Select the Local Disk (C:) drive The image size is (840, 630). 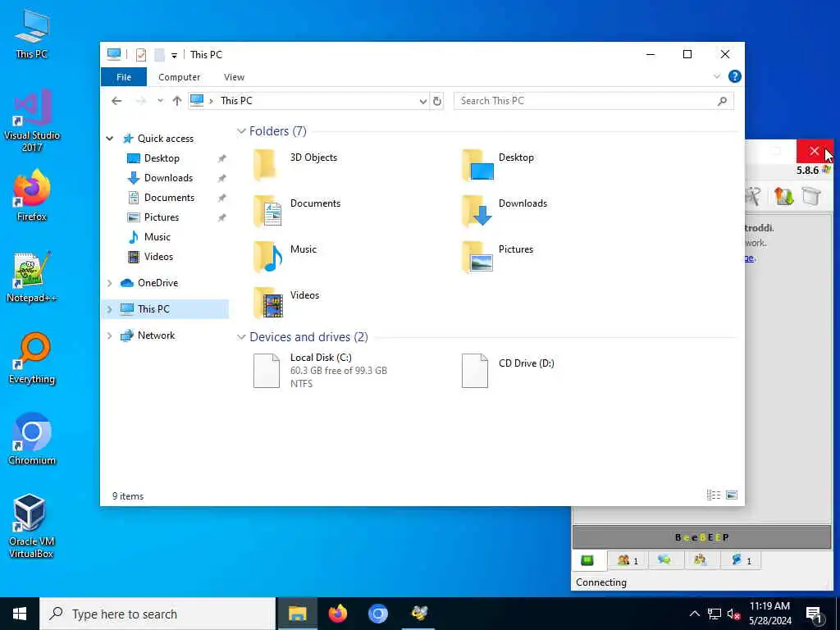(321, 370)
